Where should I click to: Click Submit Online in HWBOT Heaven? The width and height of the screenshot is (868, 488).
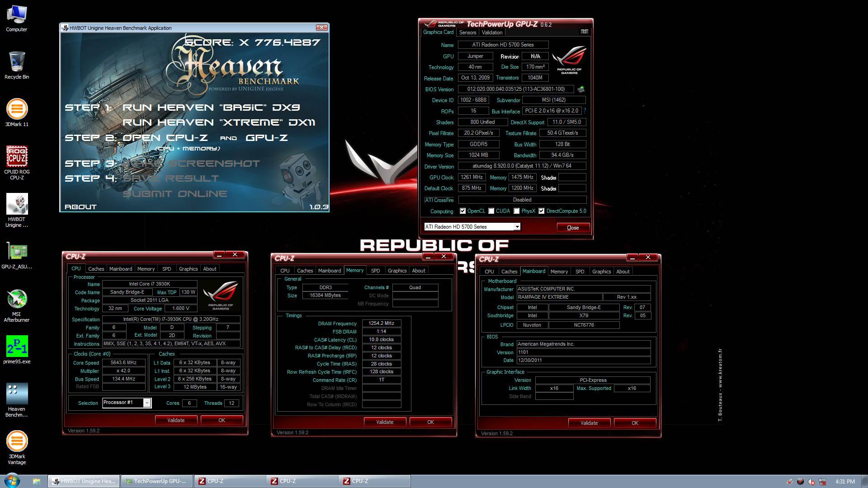pos(175,194)
